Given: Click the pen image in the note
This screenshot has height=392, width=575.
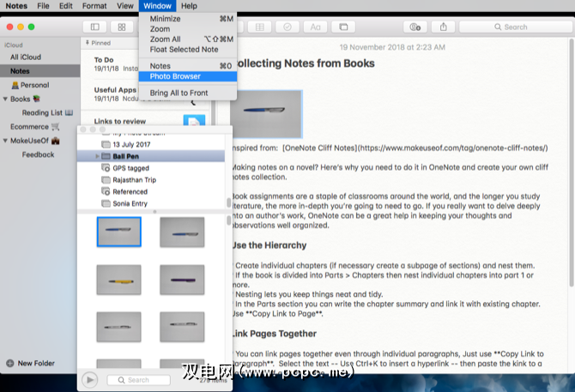Looking at the screenshot, I should [x=267, y=114].
